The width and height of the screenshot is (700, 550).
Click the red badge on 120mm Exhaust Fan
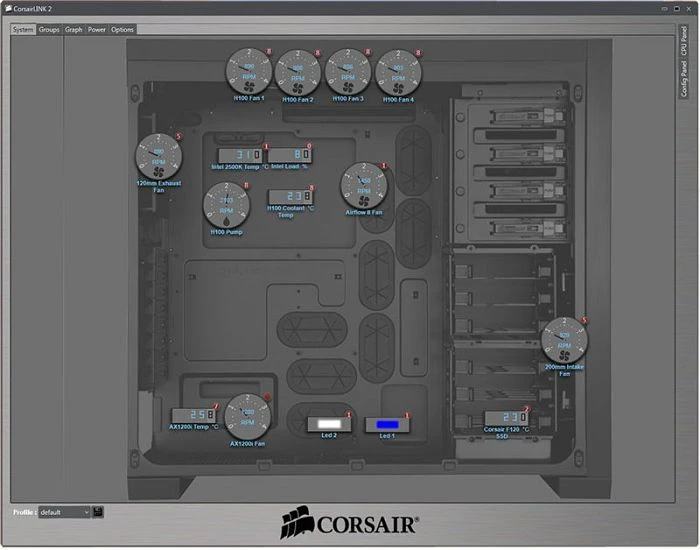point(179,136)
